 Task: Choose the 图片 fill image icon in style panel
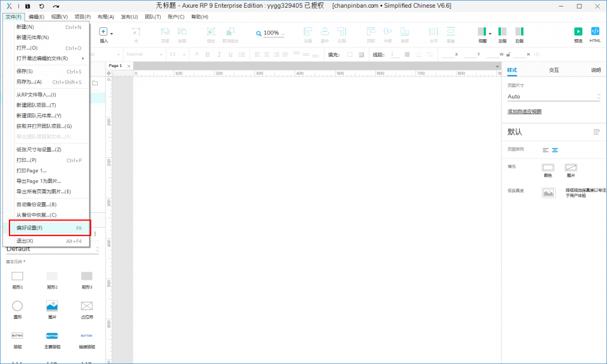(571, 168)
